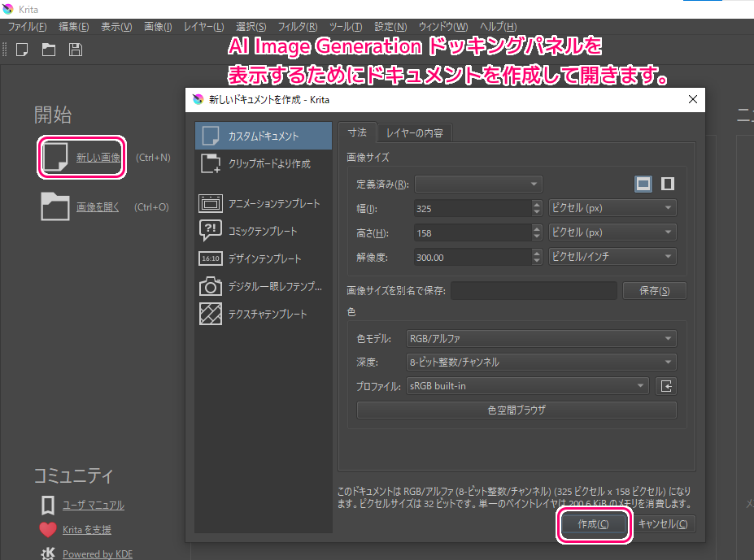
Task: Click the open file toolbar icon
Action: 49,50
